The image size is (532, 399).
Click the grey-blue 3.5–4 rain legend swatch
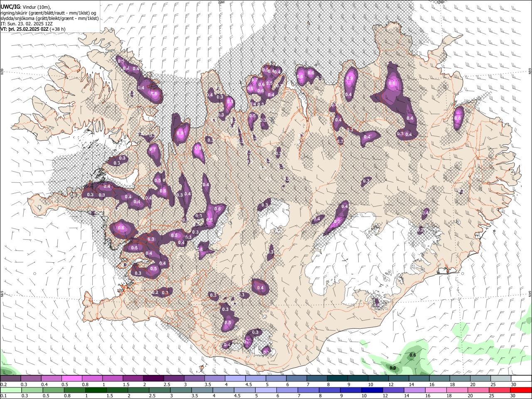[x=202, y=390]
